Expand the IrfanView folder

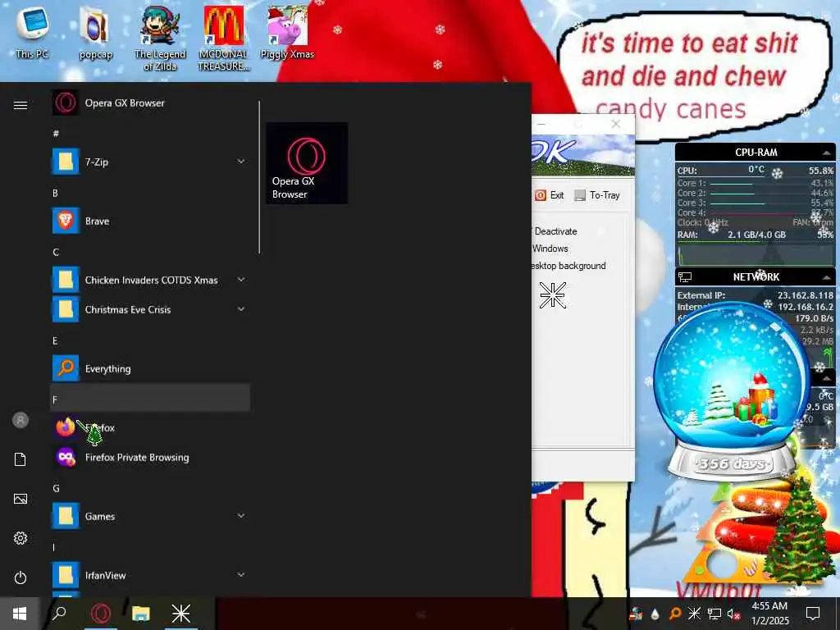[x=241, y=575]
